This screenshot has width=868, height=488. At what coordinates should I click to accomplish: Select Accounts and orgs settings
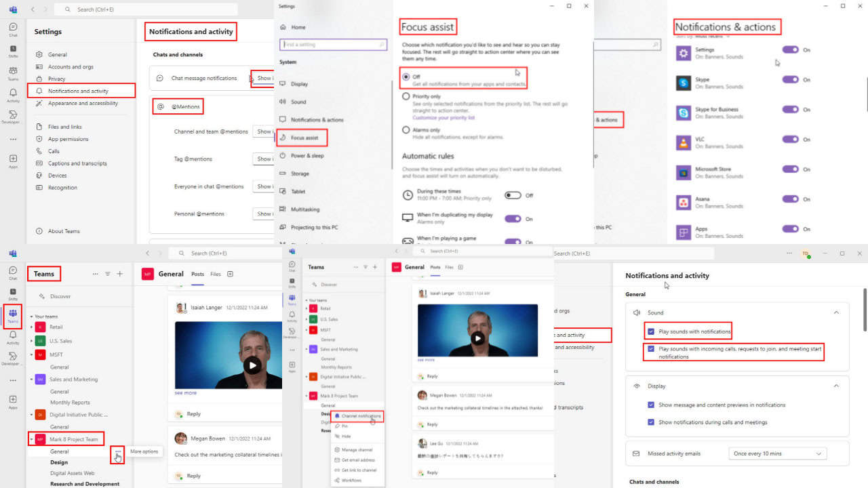coord(71,66)
